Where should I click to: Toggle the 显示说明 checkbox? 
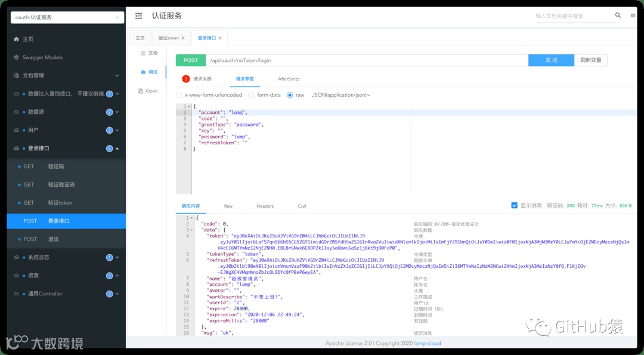pos(514,205)
